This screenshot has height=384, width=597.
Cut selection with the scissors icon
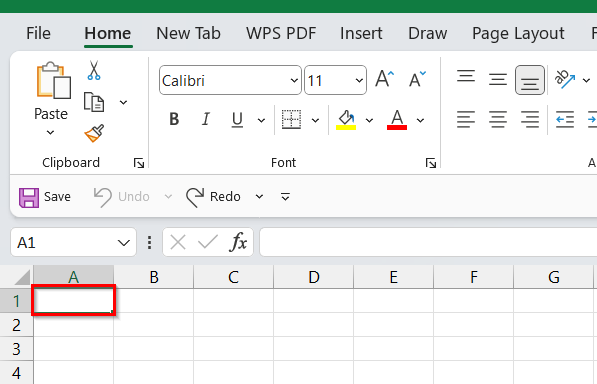[94, 70]
